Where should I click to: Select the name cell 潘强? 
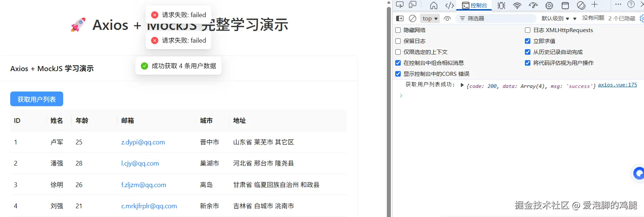coord(57,163)
